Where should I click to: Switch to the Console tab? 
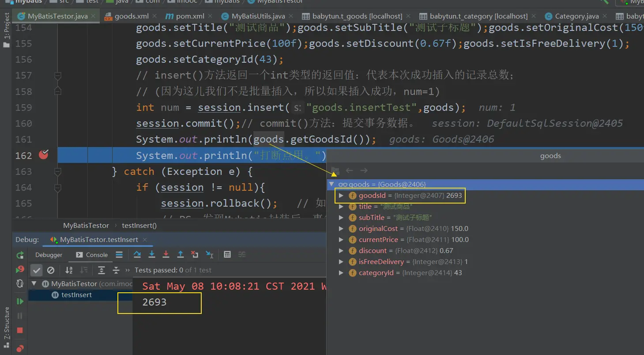[x=92, y=255]
